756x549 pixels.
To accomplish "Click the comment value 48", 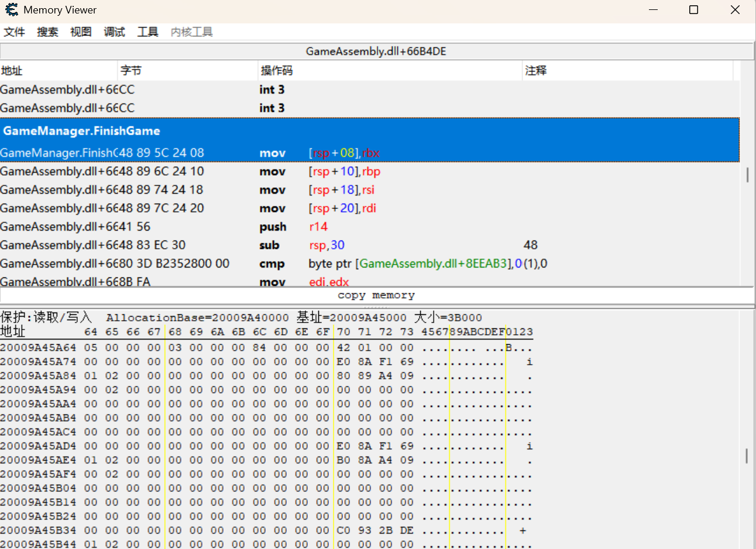I will pyautogui.click(x=530, y=245).
